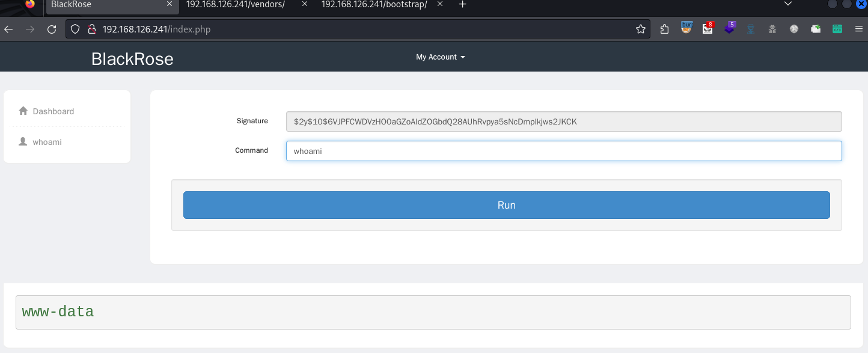Click the disabled Signature field
This screenshot has height=353, width=868.
click(564, 121)
